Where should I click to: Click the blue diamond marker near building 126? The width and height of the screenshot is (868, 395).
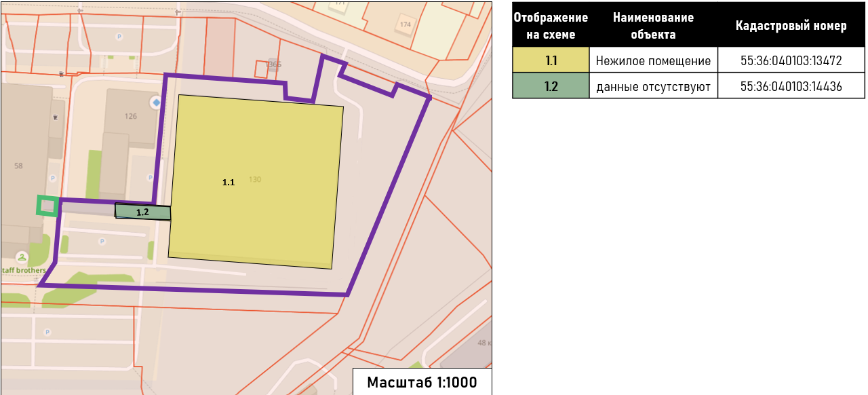click(x=155, y=102)
